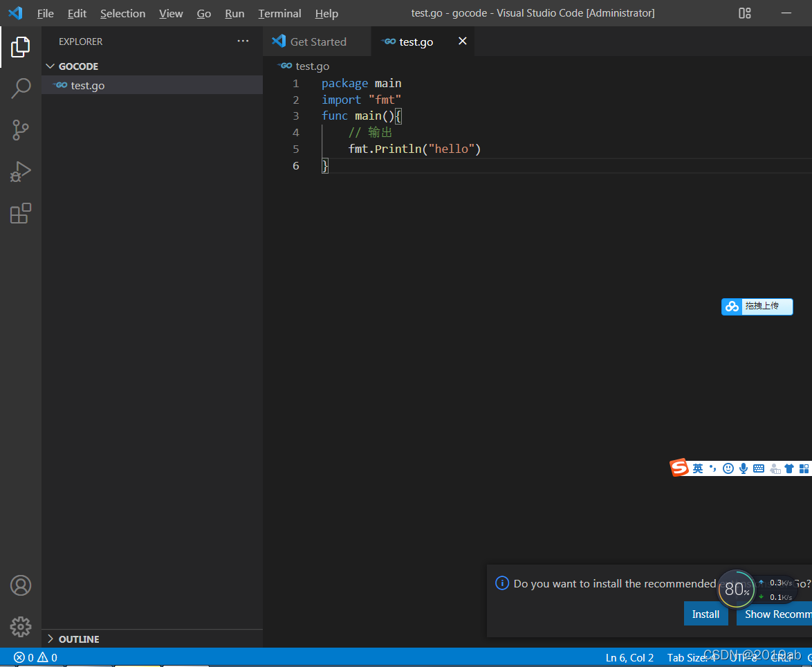Close the test.go editor tab
812x667 pixels.
tap(463, 41)
